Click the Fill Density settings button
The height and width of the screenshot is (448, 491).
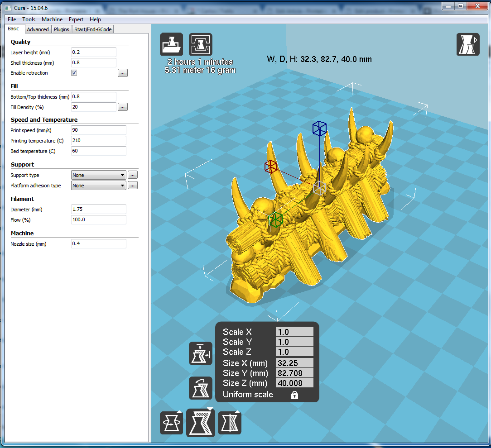(123, 107)
